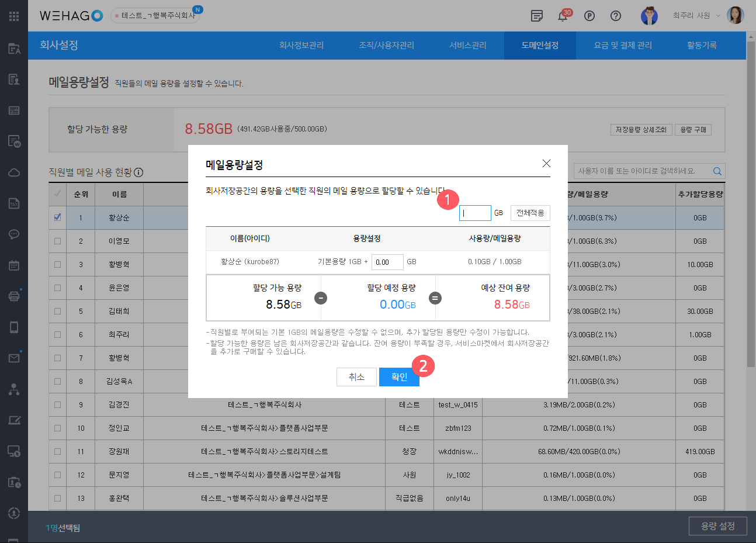Open the apps grid menu icon
Screen dimensions: 756x543
(14, 16)
